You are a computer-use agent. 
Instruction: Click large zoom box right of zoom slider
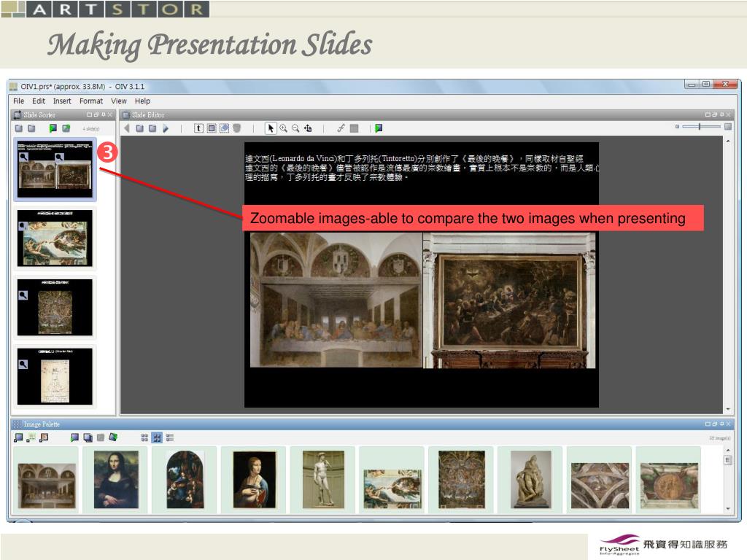point(728,127)
